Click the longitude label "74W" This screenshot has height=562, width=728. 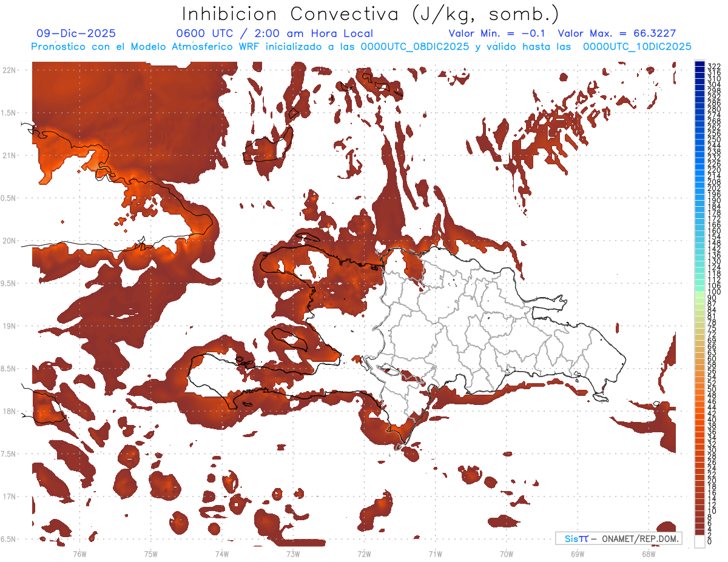tap(221, 554)
